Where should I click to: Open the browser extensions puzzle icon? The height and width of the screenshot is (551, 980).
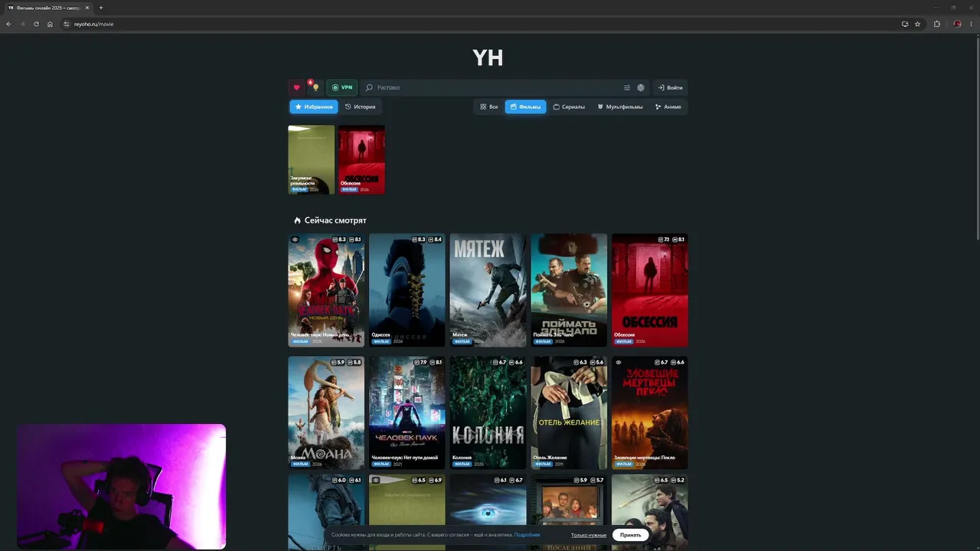click(937, 24)
